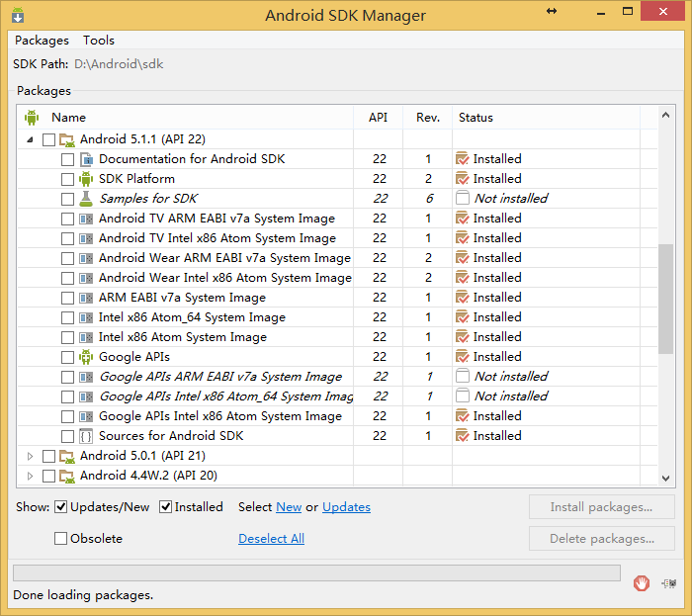Open the Packages menu
The width and height of the screenshot is (692, 616).
point(42,41)
